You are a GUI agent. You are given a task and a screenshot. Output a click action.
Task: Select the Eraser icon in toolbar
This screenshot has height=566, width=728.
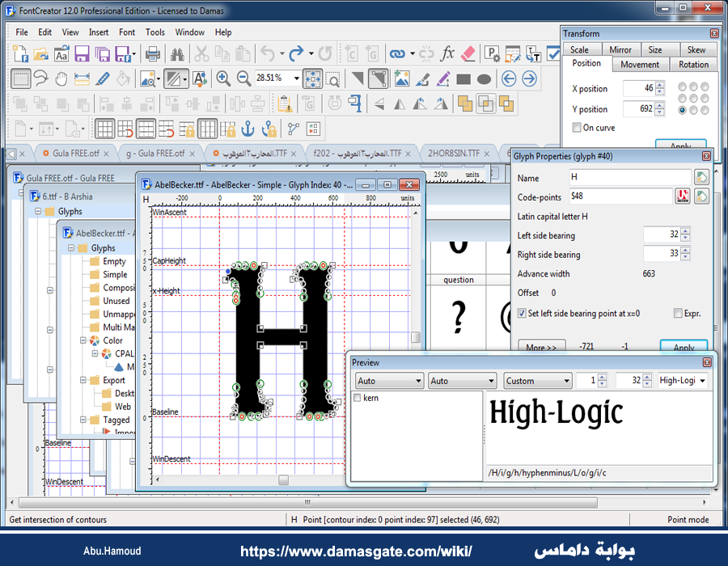468,54
